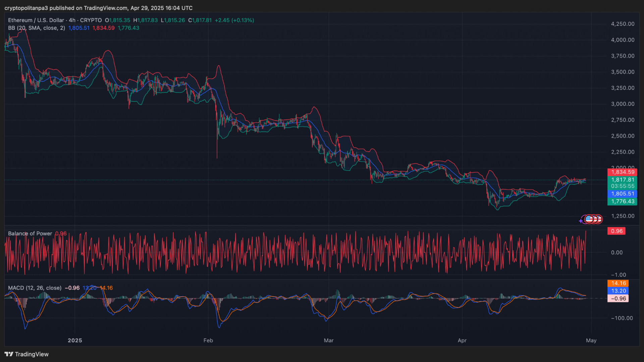This screenshot has height=362, width=644.
Task: Select the Balance of Power indicator label
Action: 30,234
